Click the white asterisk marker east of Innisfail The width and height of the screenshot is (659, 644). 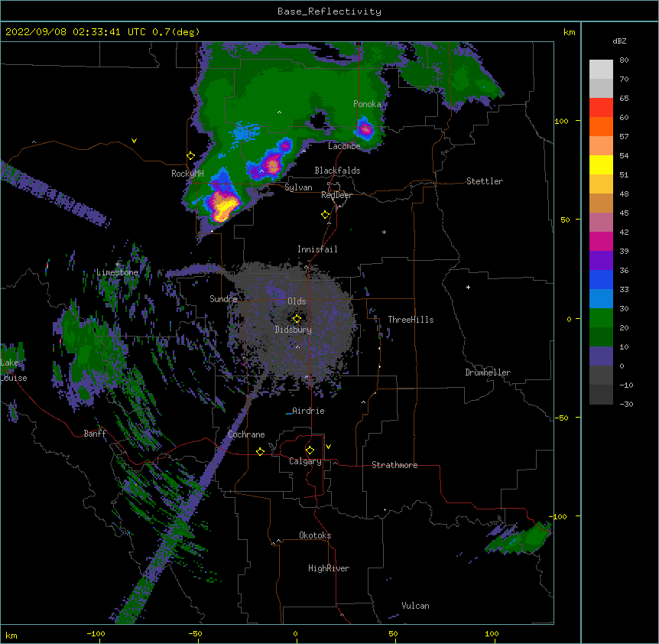click(x=384, y=232)
